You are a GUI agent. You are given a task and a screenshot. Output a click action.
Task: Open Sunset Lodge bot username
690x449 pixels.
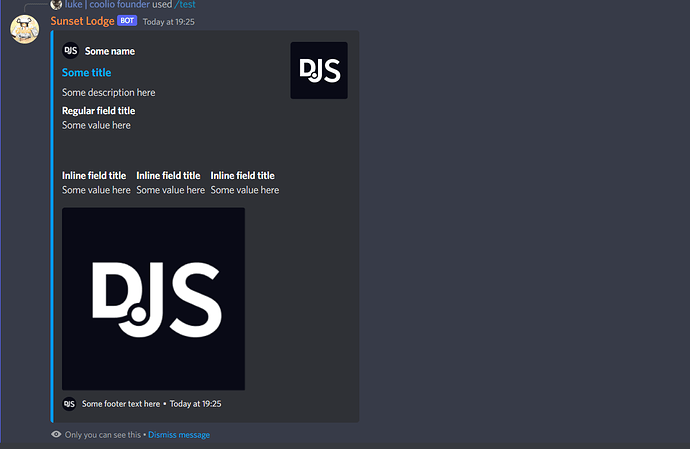(82, 21)
